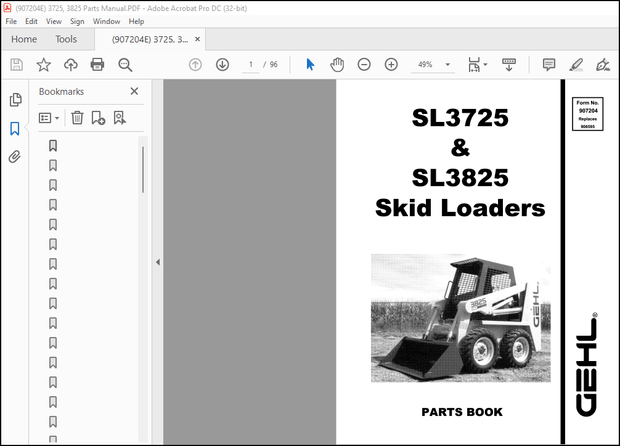Add the star bookmark to favorites
This screenshot has height=446, width=620.
click(x=43, y=64)
